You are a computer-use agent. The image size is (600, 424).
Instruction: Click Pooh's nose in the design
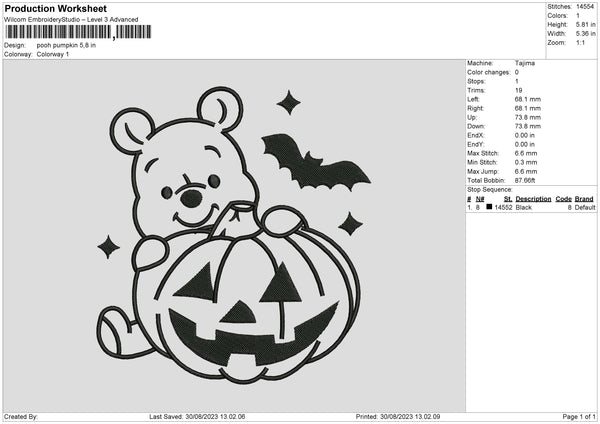click(x=191, y=198)
